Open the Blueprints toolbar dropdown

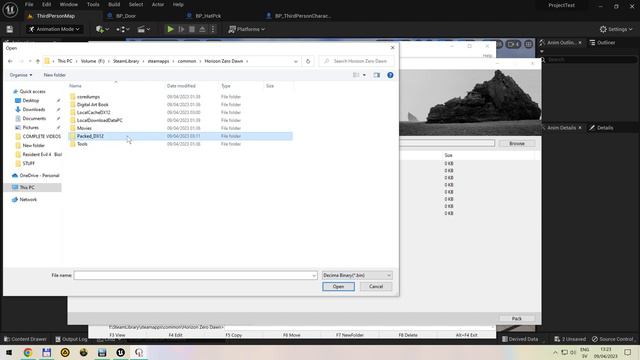click(x=122, y=29)
